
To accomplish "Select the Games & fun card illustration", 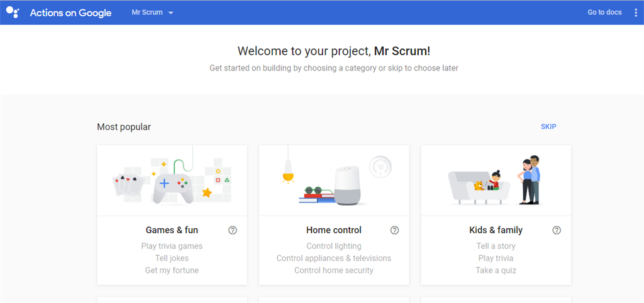I will [x=172, y=180].
